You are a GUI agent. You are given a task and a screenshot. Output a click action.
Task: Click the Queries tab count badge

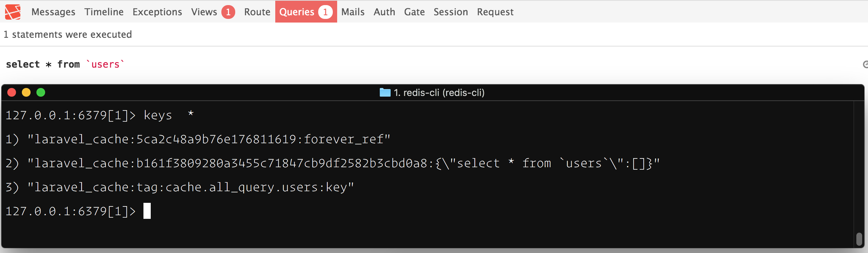[325, 12]
